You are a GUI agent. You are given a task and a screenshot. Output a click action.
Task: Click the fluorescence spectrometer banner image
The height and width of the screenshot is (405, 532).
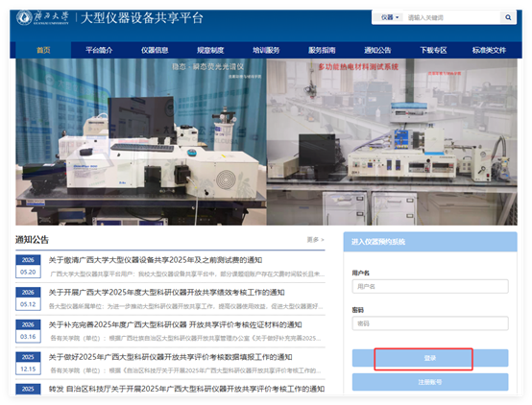pyautogui.click(x=141, y=142)
